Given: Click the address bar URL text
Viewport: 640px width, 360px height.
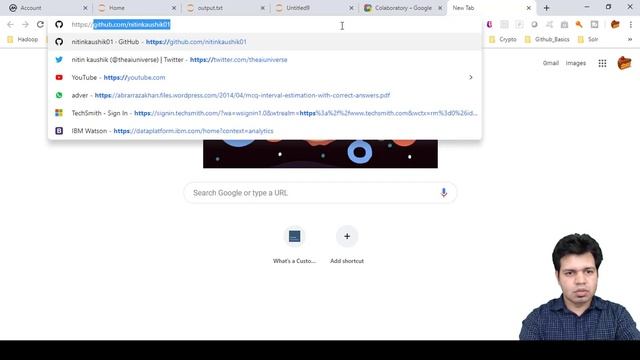Looking at the screenshot, I should coord(121,24).
